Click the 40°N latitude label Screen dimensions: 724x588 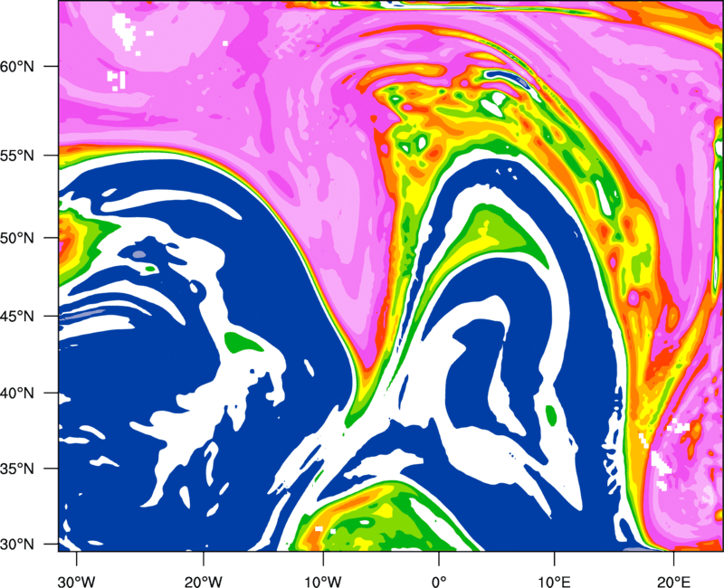pyautogui.click(x=17, y=394)
